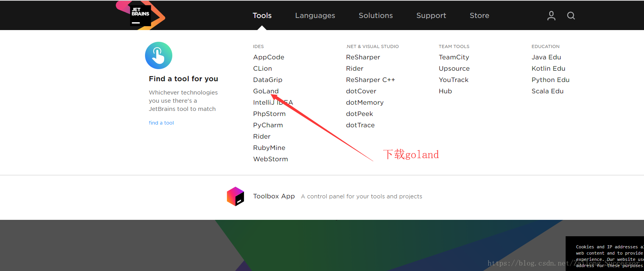This screenshot has height=271, width=644.
Task: Click the Find a tool hand icon
Action: tap(159, 55)
